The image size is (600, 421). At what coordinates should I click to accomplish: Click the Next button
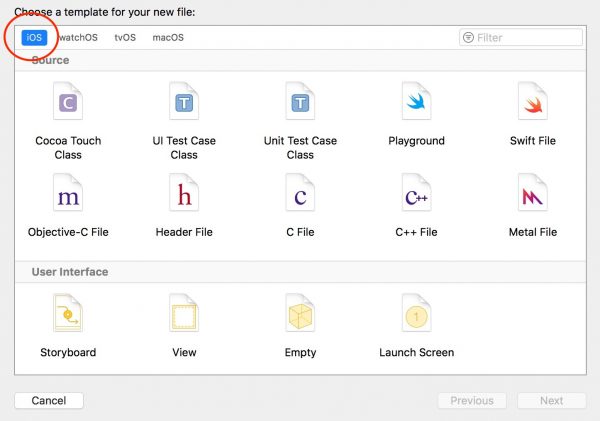(551, 401)
